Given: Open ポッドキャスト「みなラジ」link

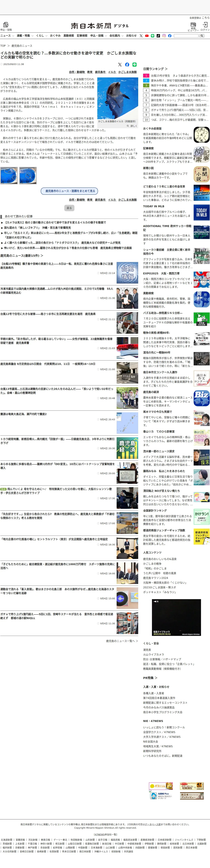Looking at the screenshot, I should click(x=160, y=592).
